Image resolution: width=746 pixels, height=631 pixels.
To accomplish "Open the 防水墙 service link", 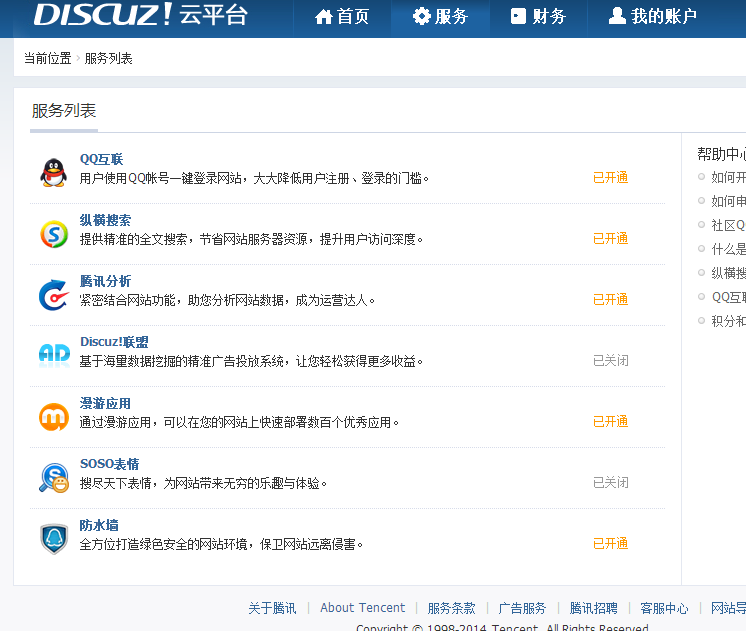I will (99, 525).
